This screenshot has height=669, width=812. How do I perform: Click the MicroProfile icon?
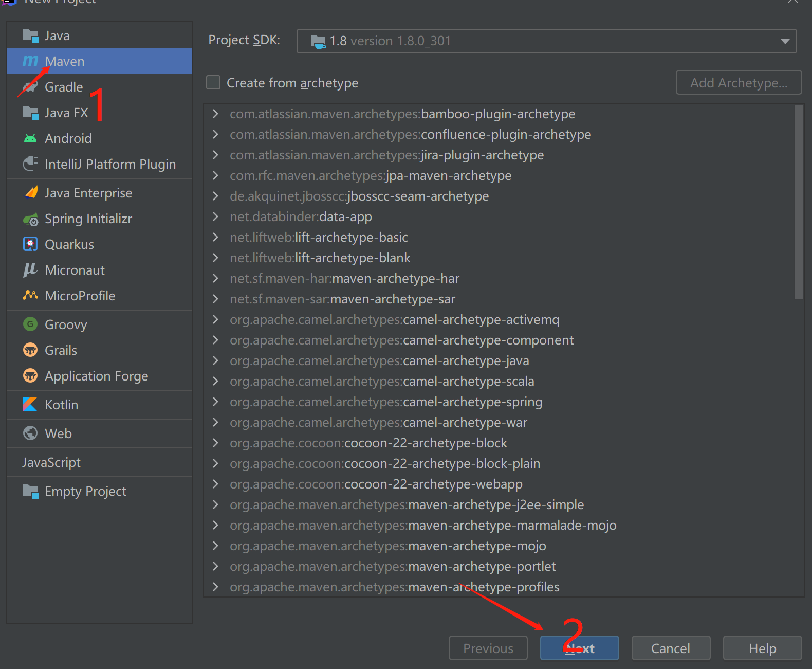[x=30, y=295]
